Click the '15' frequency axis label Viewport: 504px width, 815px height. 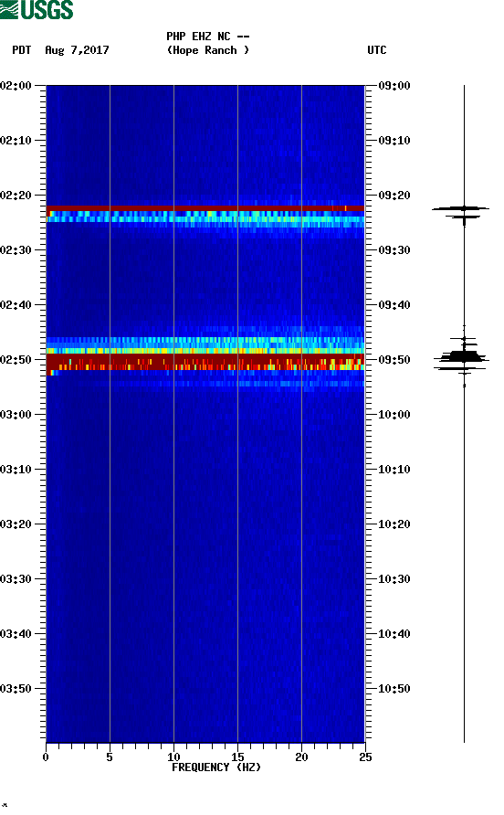(x=237, y=757)
